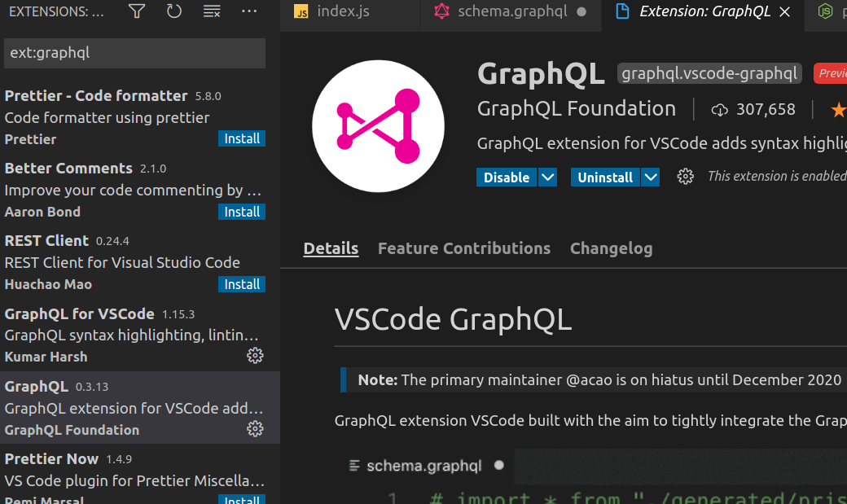
Task: Click Huachao Mao publisher name
Action: tap(48, 284)
